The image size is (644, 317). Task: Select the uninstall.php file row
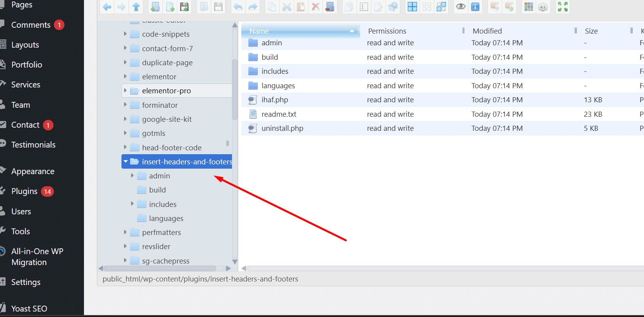tap(442, 128)
